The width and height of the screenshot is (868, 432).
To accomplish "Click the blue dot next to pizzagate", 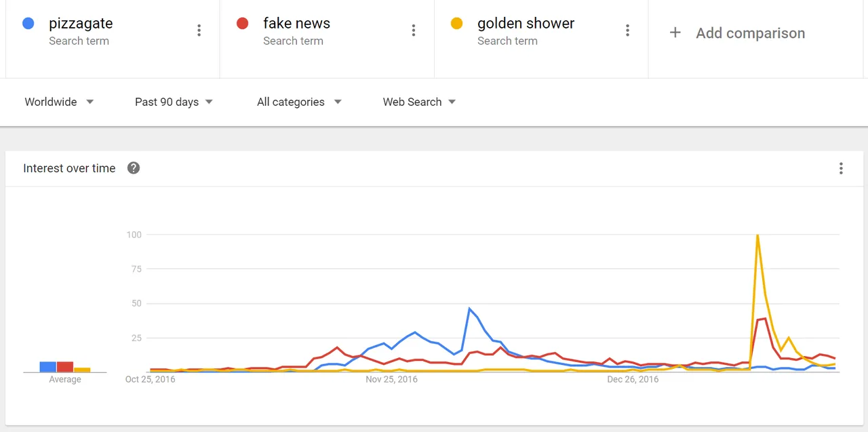I will [28, 24].
